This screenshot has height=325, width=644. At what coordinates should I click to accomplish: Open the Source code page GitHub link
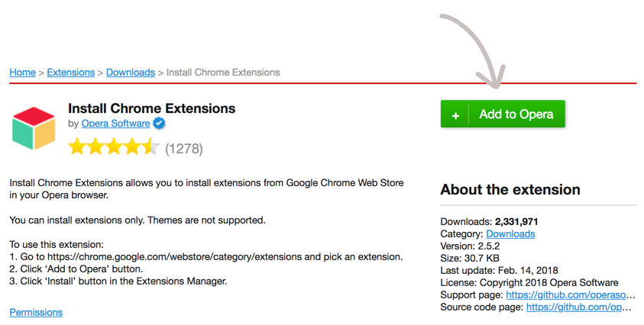[x=580, y=307]
